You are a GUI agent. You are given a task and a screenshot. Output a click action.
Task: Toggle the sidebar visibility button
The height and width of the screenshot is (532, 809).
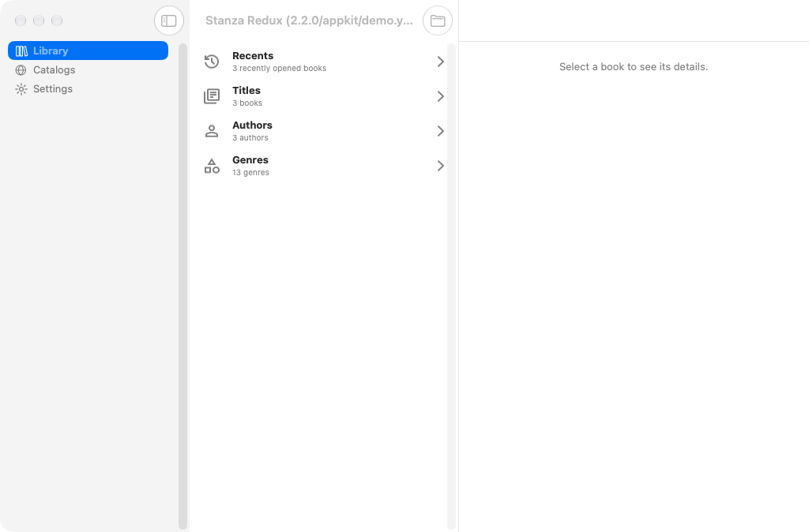(x=169, y=21)
